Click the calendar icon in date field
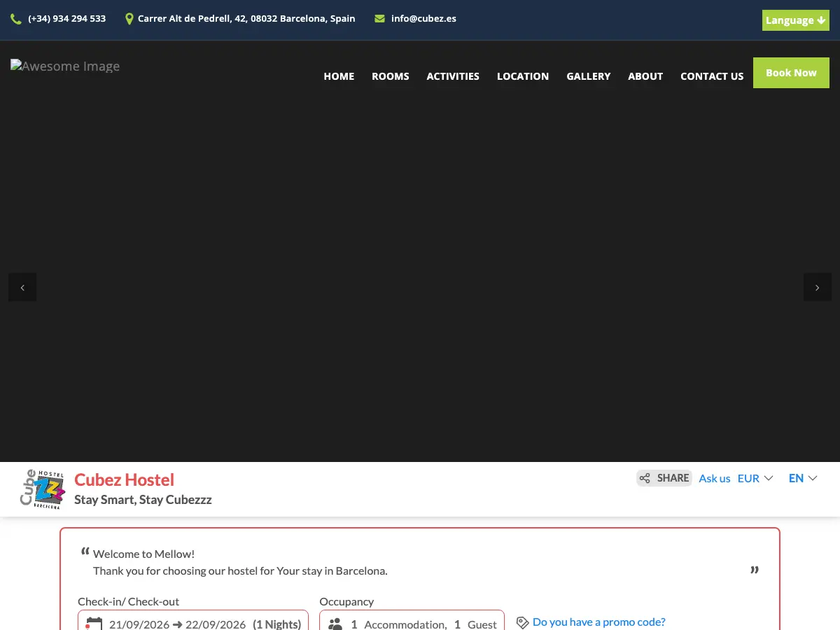This screenshot has width=840, height=630. pos(94,624)
